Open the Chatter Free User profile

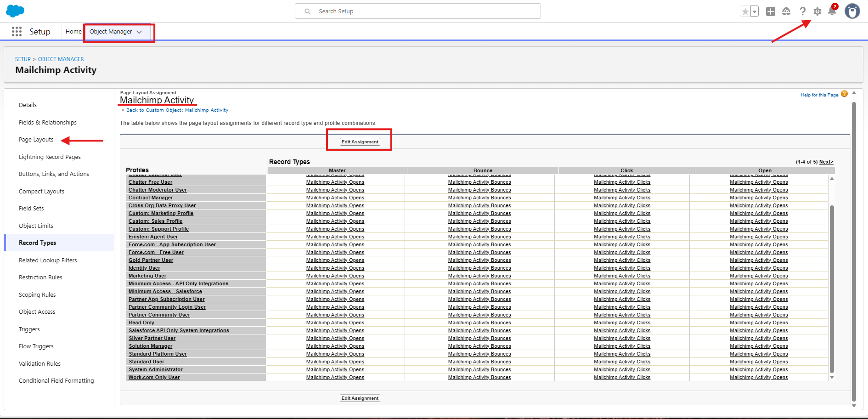150,182
